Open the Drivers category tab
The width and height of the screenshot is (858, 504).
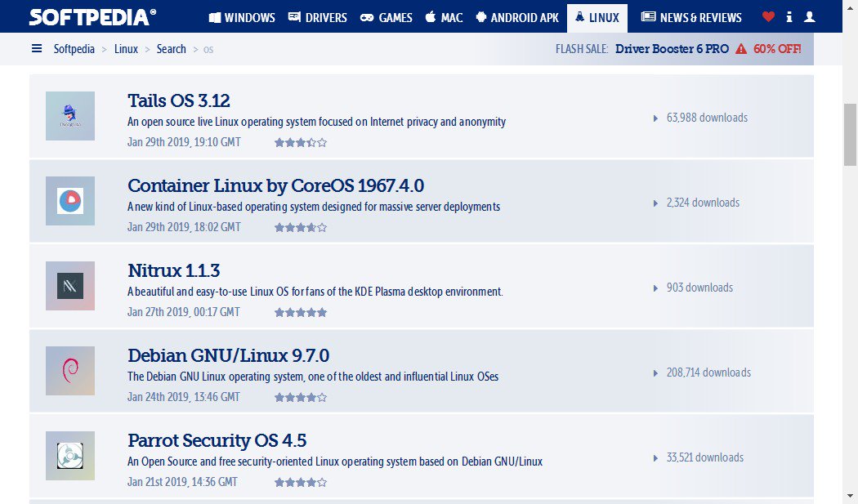[x=317, y=17]
